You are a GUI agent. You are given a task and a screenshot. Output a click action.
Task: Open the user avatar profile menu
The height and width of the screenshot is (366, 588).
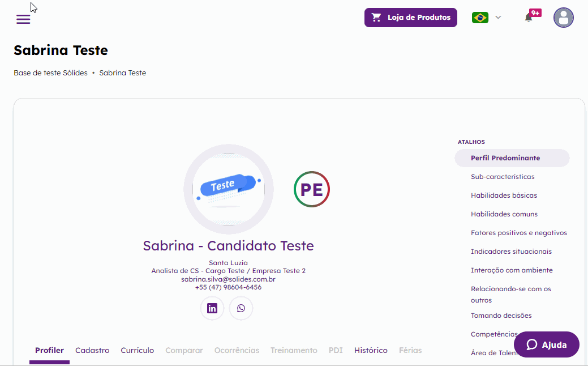[x=563, y=18]
